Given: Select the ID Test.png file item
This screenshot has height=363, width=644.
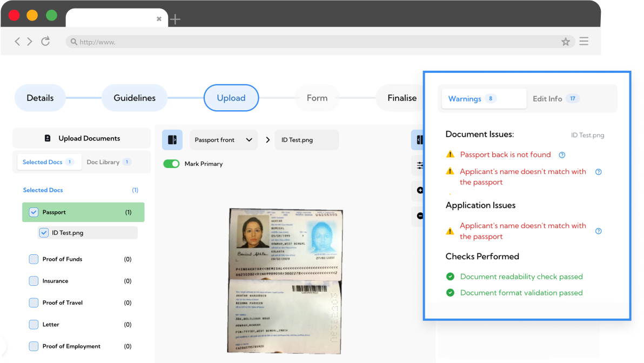Looking at the screenshot, I should click(x=68, y=233).
